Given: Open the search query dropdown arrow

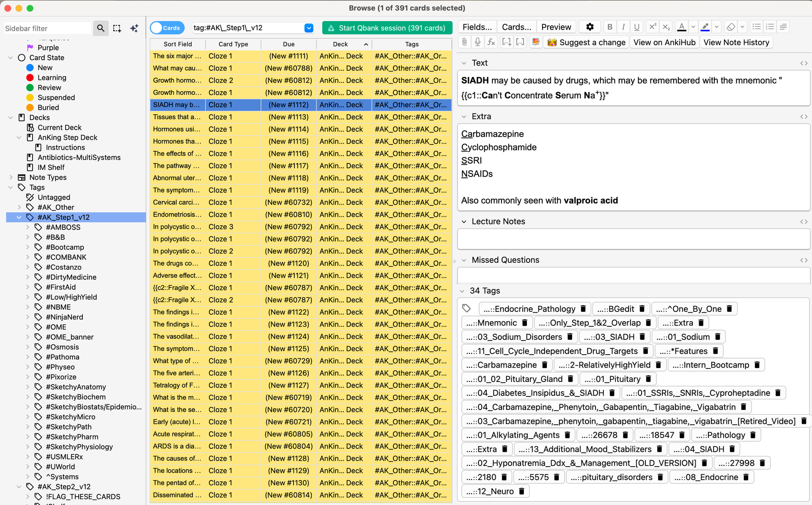Looking at the screenshot, I should click(x=309, y=28).
